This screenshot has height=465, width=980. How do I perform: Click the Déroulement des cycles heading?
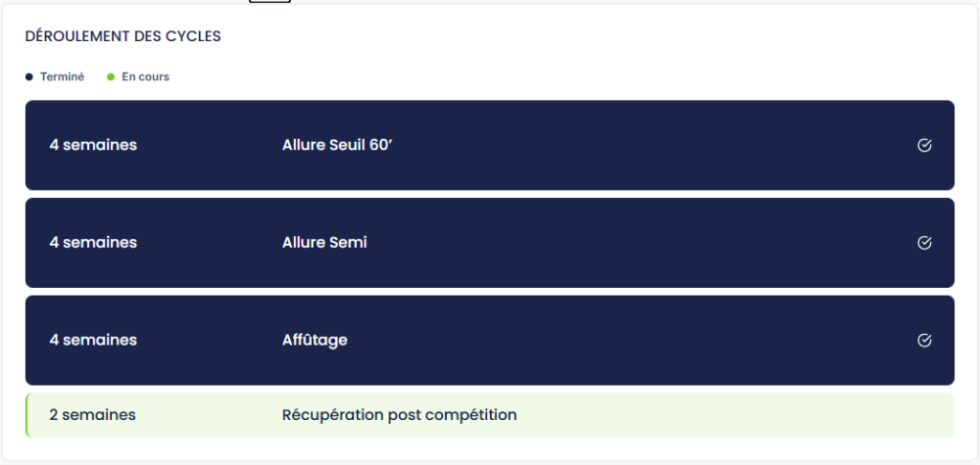coord(122,36)
